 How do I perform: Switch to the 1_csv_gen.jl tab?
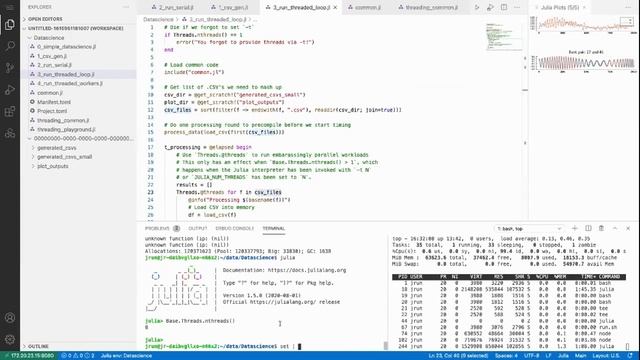point(229,7)
